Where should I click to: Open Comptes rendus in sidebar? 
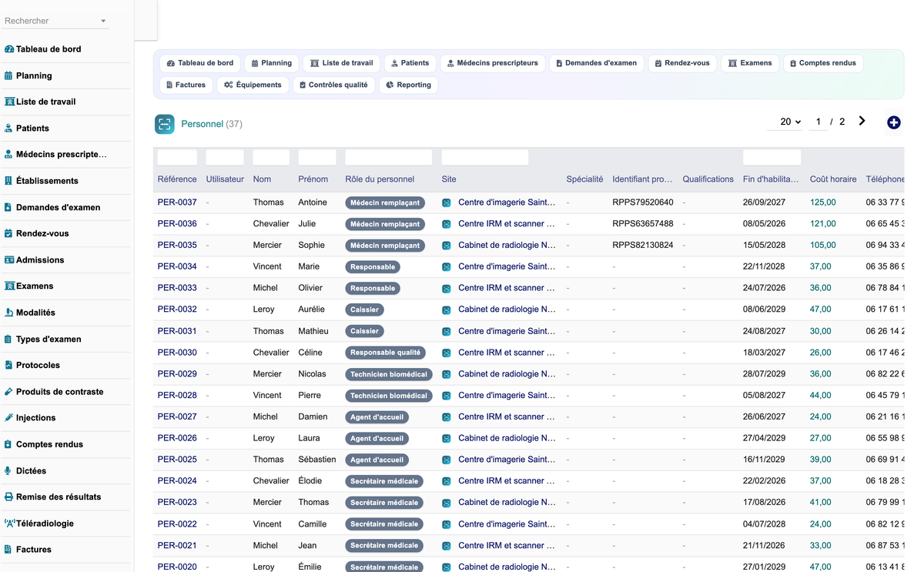pos(49,444)
